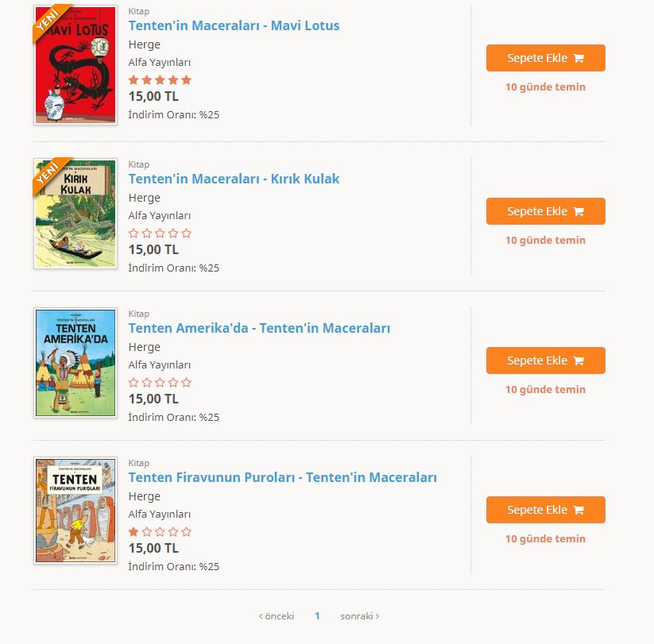Open Mavi Lotus book cover thumbnail

[75, 65]
